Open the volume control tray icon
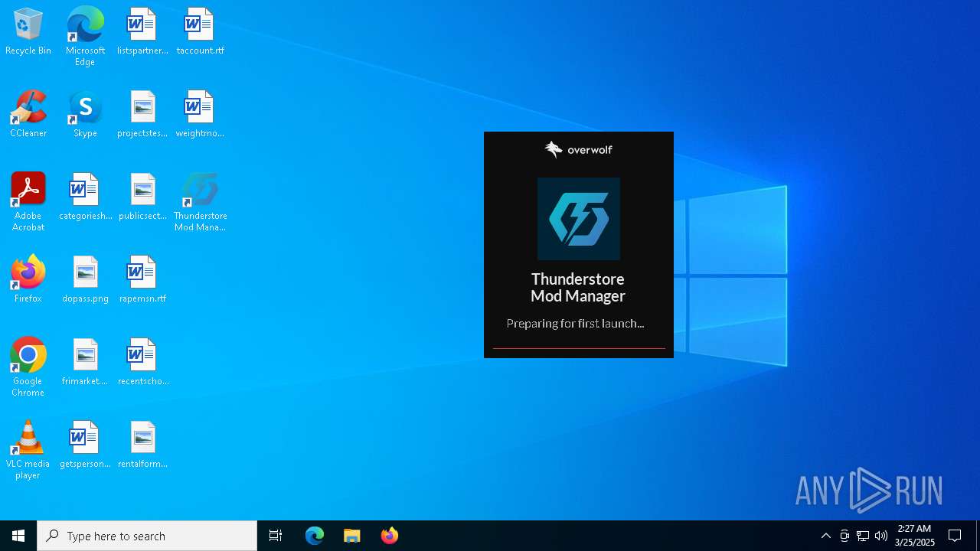The image size is (980, 551). (881, 536)
